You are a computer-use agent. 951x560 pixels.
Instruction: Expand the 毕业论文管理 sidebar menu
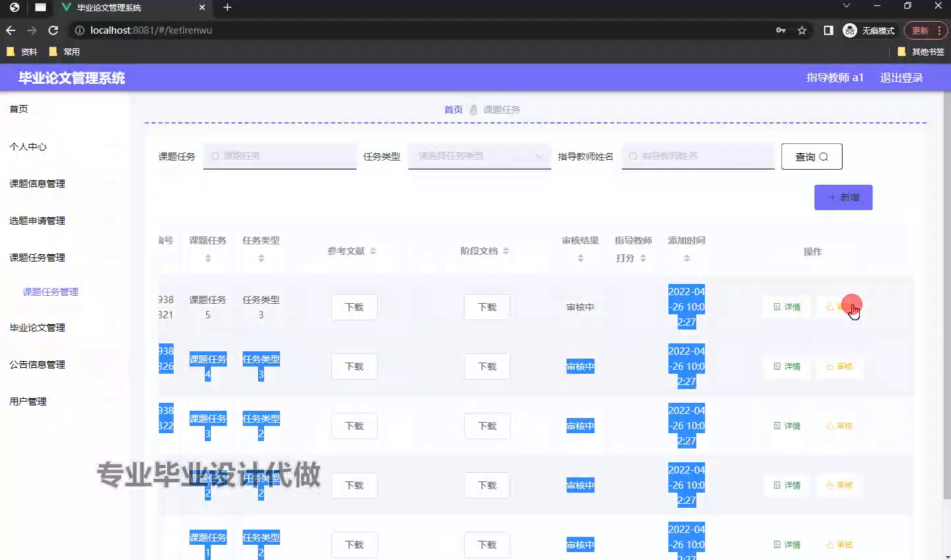(x=64, y=328)
